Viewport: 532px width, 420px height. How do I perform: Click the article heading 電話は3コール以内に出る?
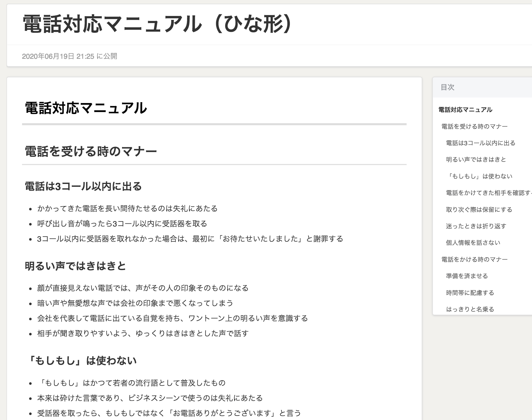(83, 186)
